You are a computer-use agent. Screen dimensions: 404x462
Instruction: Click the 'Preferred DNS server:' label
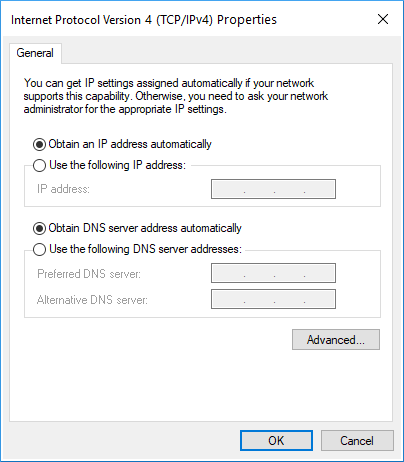click(89, 274)
